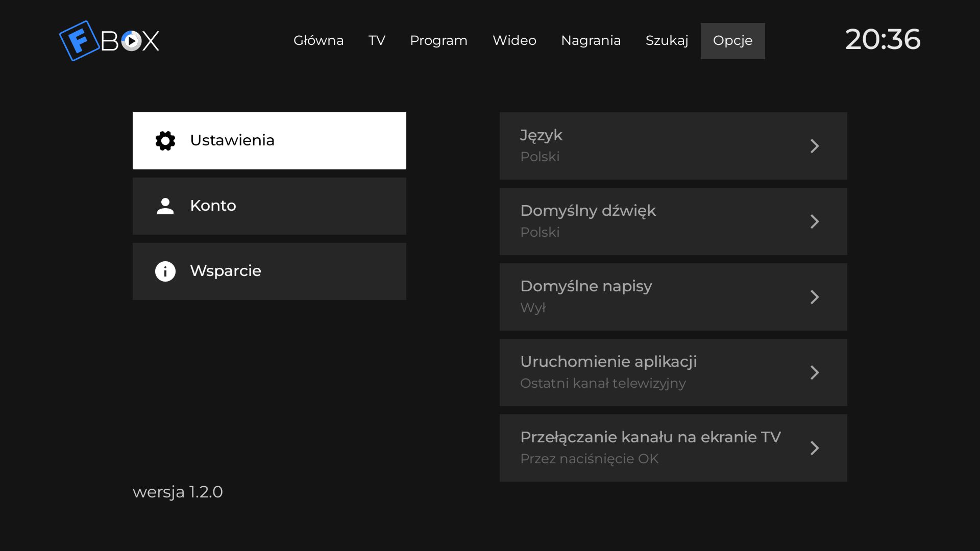Open the Szukaj search tab
This screenshot has height=551, width=980.
(x=667, y=41)
